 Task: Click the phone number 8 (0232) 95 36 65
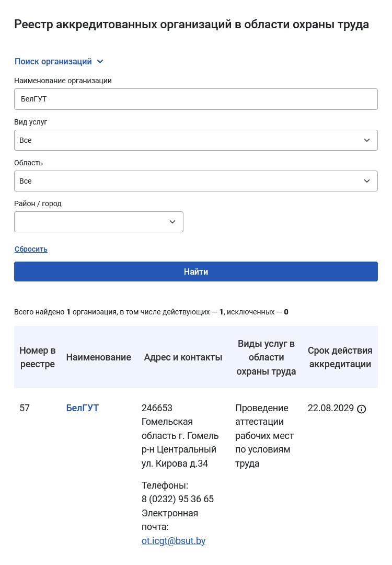[178, 499]
